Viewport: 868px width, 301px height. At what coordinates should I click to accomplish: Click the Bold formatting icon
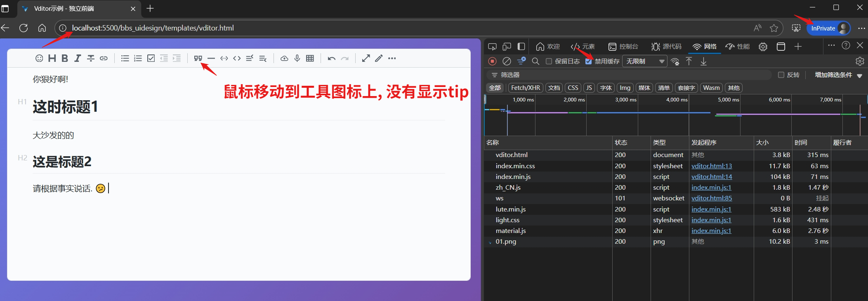(x=65, y=59)
